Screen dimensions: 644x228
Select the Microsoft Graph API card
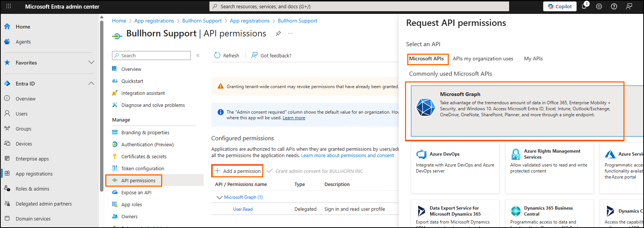[x=527, y=111]
